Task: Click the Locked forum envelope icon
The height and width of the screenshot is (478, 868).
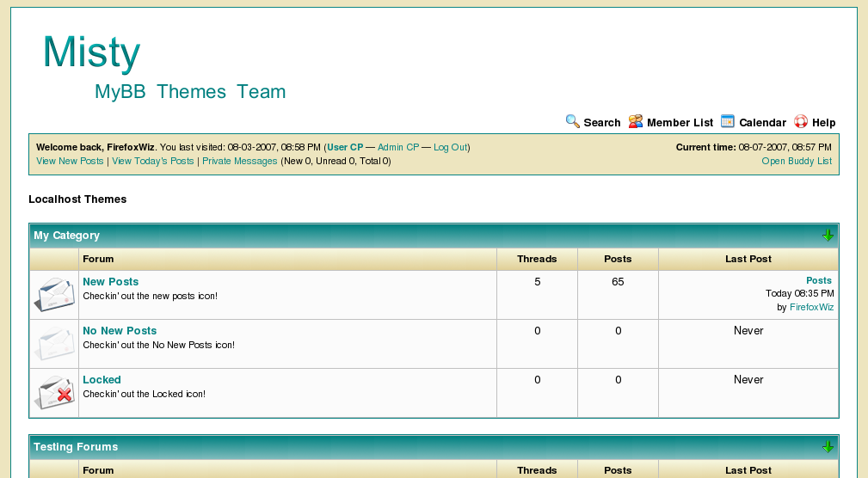Action: 53,393
